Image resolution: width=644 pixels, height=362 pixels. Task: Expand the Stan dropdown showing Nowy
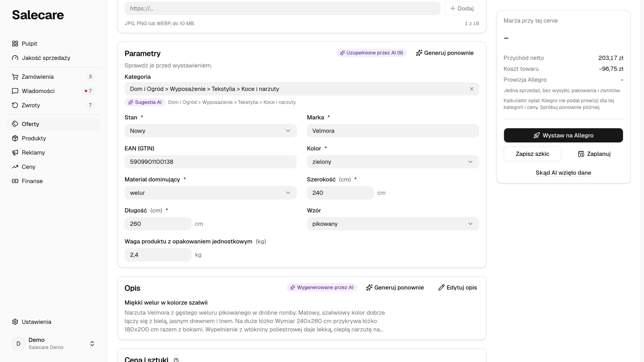click(x=211, y=131)
